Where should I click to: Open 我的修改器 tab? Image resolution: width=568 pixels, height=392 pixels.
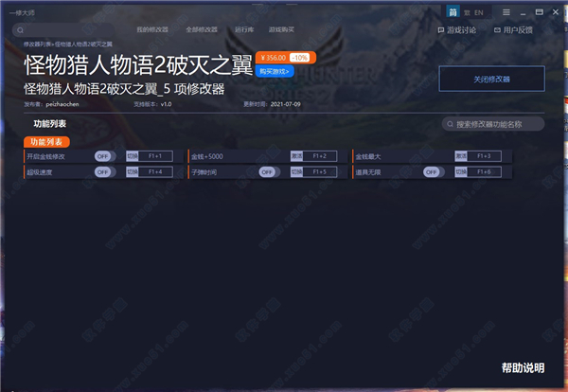(x=152, y=29)
